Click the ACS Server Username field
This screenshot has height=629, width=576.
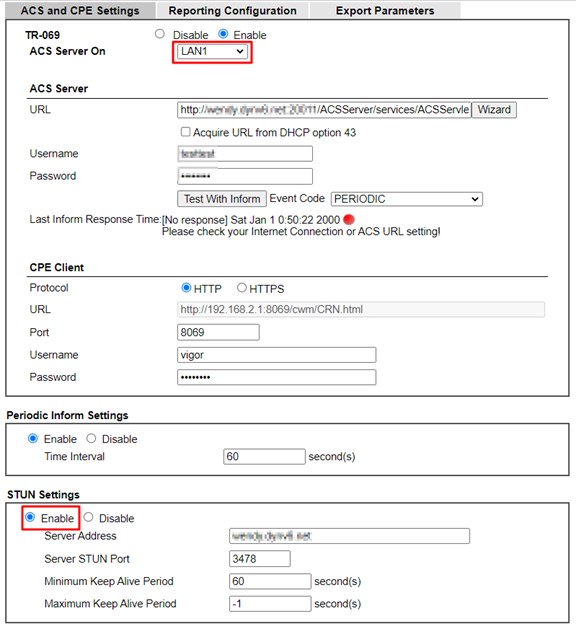pos(245,154)
